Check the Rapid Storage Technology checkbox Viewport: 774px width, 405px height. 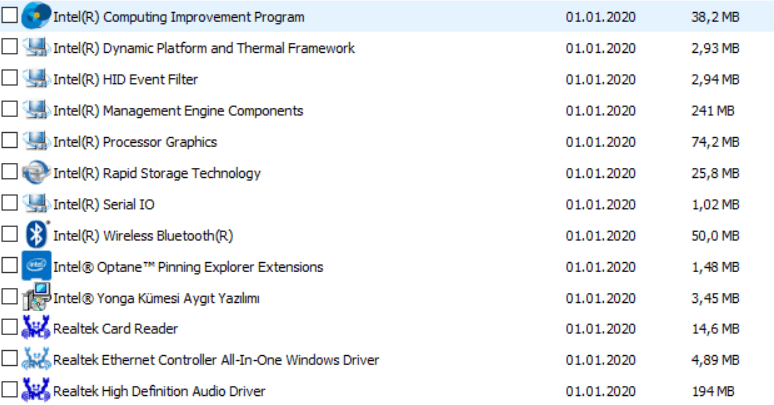[x=9, y=171]
